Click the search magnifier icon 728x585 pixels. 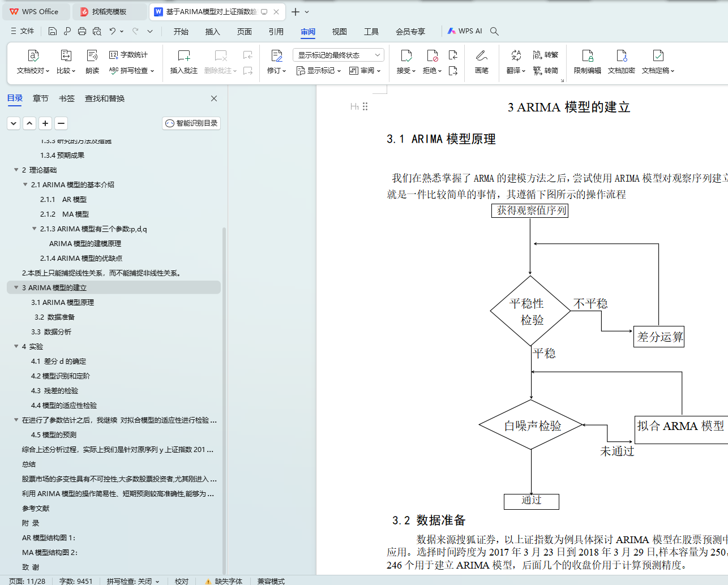(494, 31)
